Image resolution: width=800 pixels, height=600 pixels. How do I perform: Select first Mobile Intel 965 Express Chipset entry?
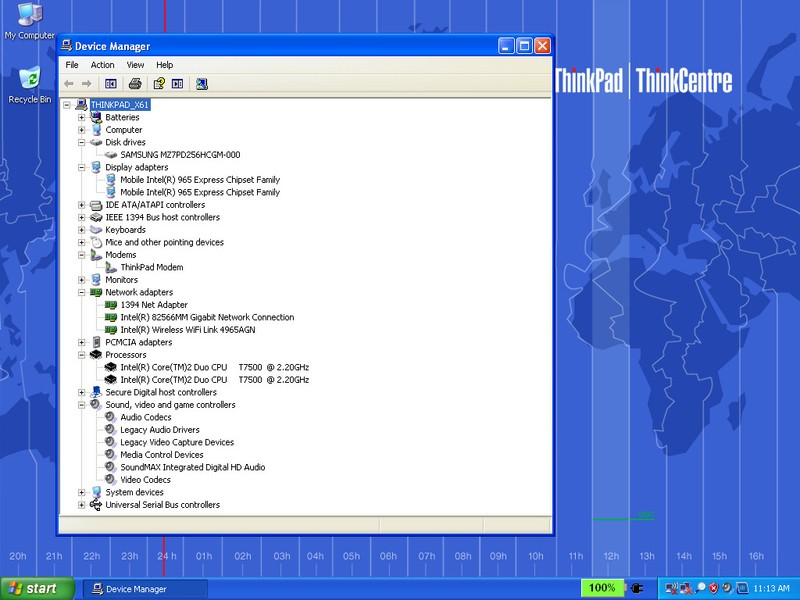(200, 180)
